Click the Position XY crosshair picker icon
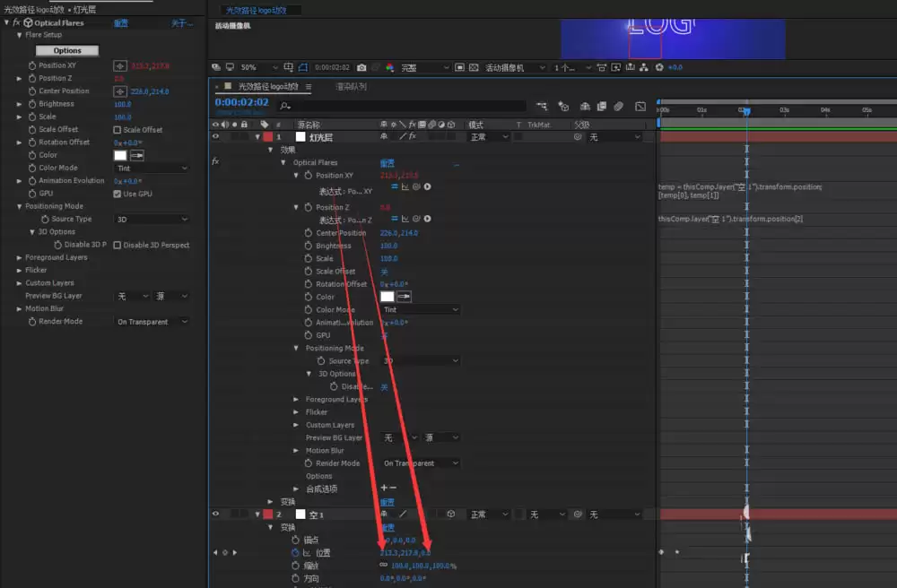Screen dimensions: 897x588 point(120,65)
